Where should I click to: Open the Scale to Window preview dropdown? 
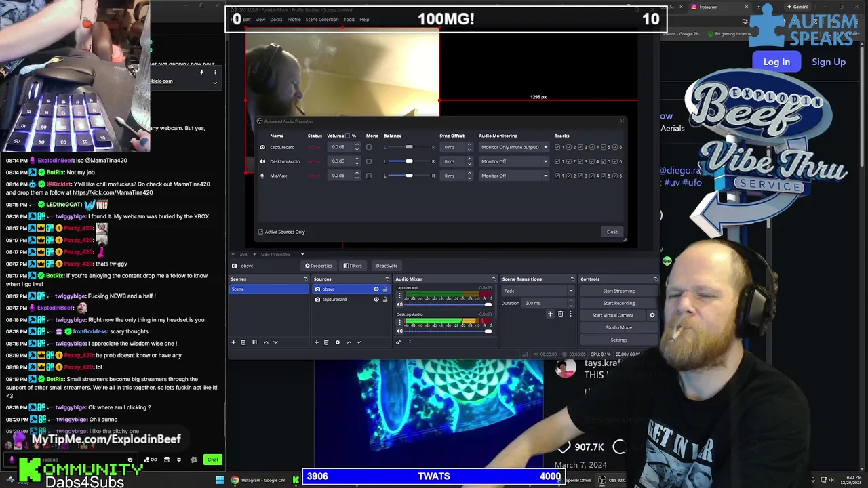click(x=281, y=254)
